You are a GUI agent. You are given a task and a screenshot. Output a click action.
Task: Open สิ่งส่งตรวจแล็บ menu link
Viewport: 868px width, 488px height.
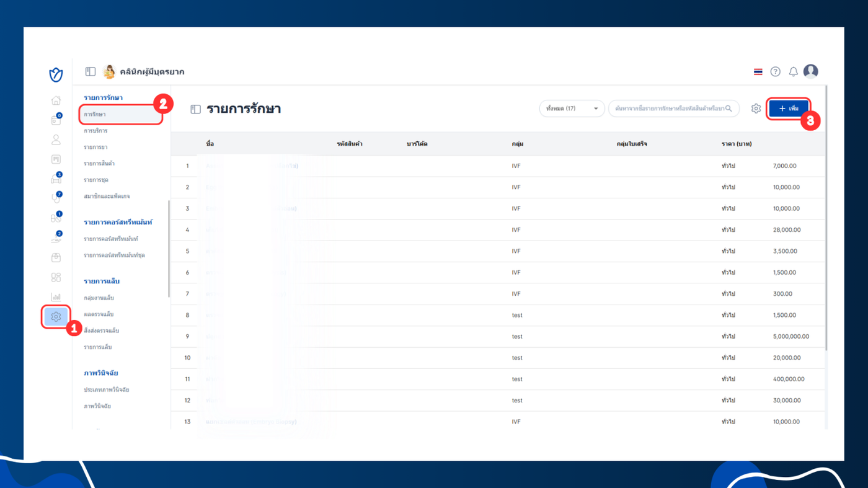[x=102, y=331]
